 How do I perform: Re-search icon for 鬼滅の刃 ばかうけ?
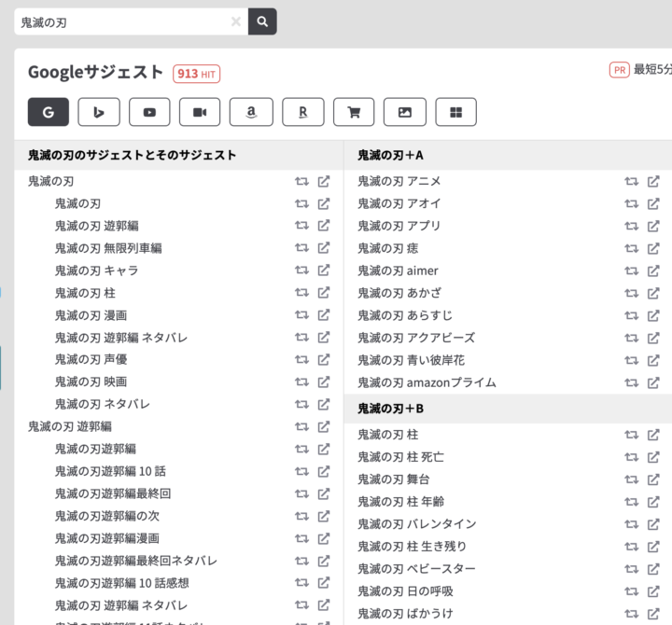click(x=631, y=614)
